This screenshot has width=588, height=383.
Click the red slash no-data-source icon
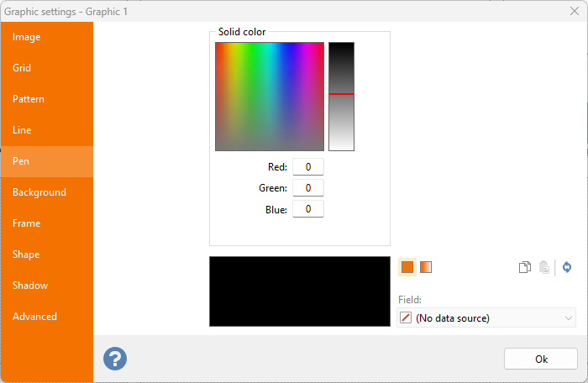(x=407, y=318)
